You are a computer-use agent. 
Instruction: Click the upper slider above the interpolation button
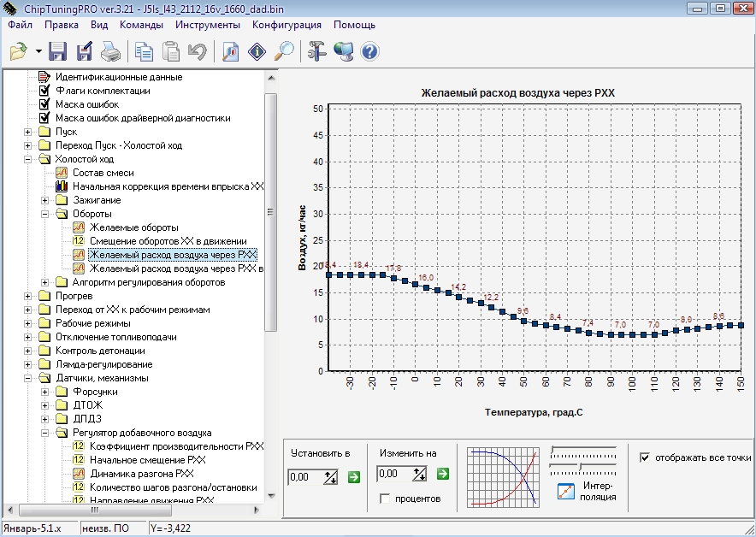582,448
